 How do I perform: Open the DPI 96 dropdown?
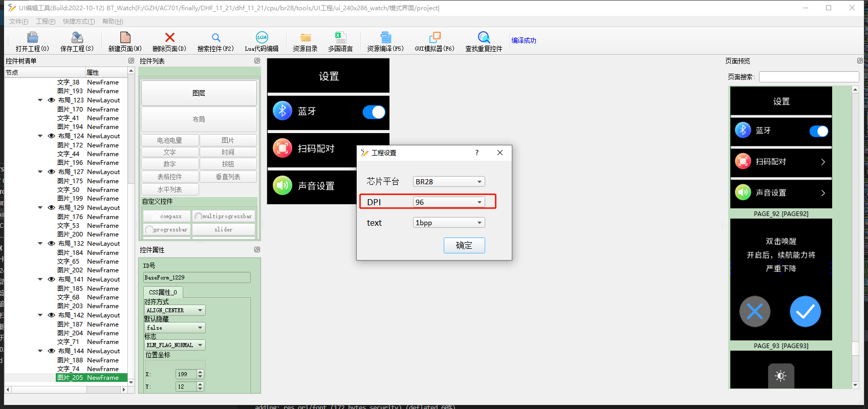[449, 202]
